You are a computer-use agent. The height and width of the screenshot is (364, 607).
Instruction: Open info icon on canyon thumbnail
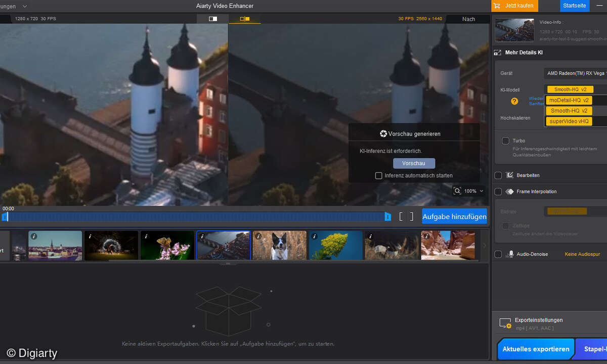coord(426,236)
